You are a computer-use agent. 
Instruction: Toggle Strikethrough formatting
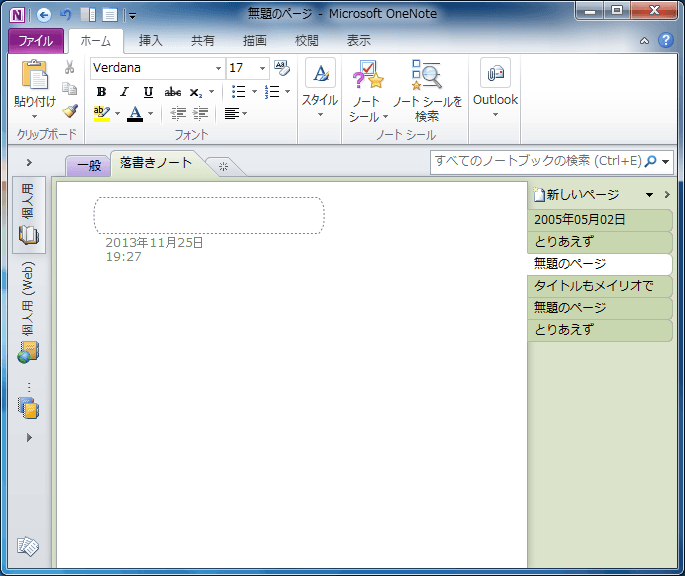pos(173,92)
